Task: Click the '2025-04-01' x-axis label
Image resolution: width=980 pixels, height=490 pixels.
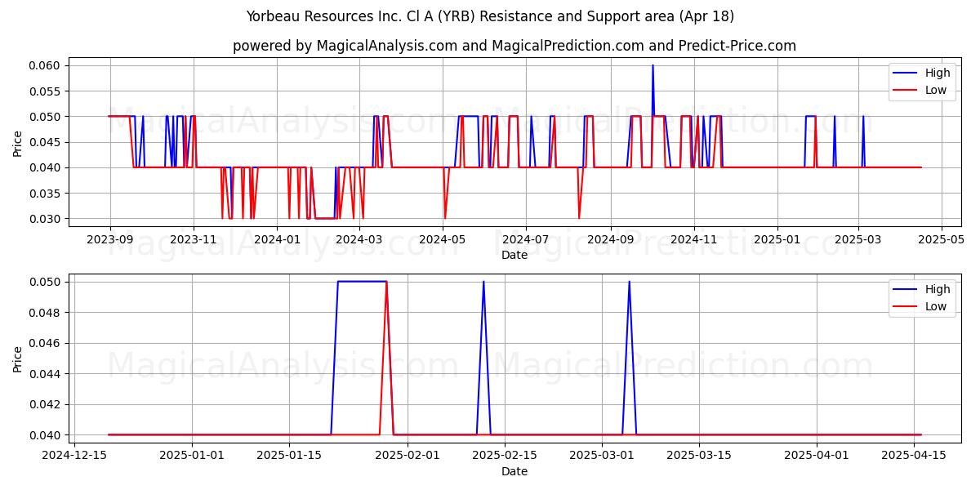Action: (x=817, y=457)
